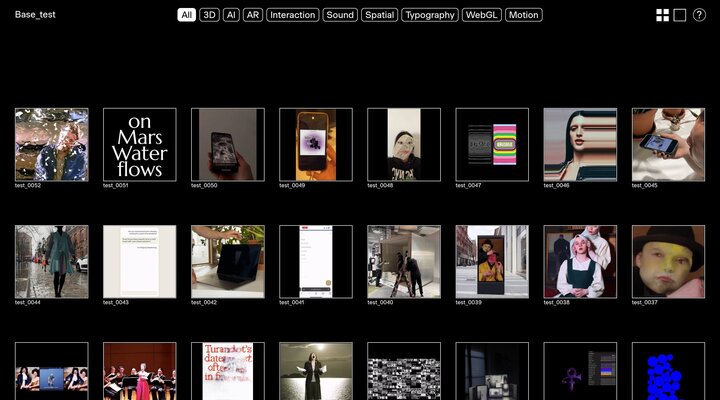
Task: Open test_0047 striped pattern thumbnail
Action: coord(491,145)
